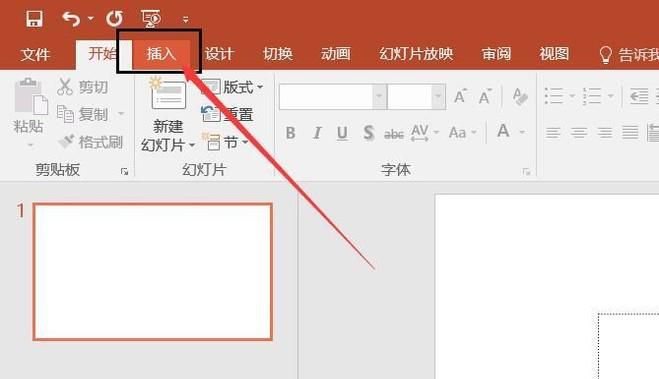The width and height of the screenshot is (659, 379).
Task: Open the 审阅 (Review) tab
Action: pos(496,53)
